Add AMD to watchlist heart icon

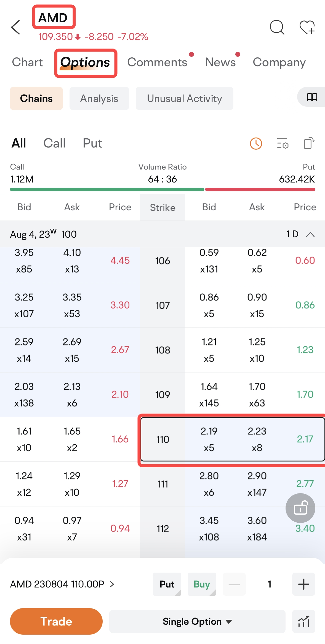click(x=307, y=27)
